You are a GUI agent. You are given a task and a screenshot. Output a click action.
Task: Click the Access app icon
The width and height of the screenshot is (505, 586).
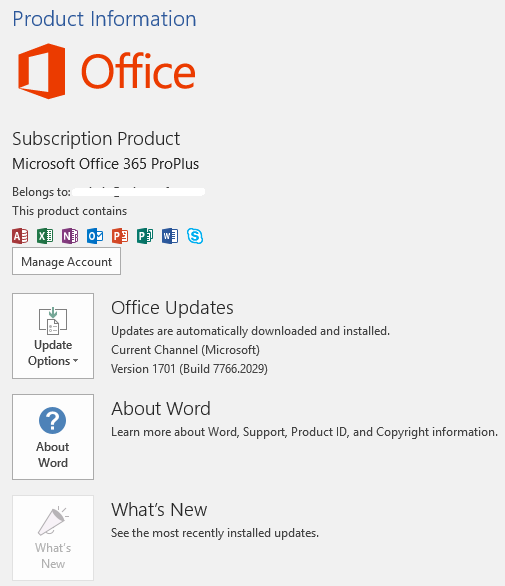[20, 236]
